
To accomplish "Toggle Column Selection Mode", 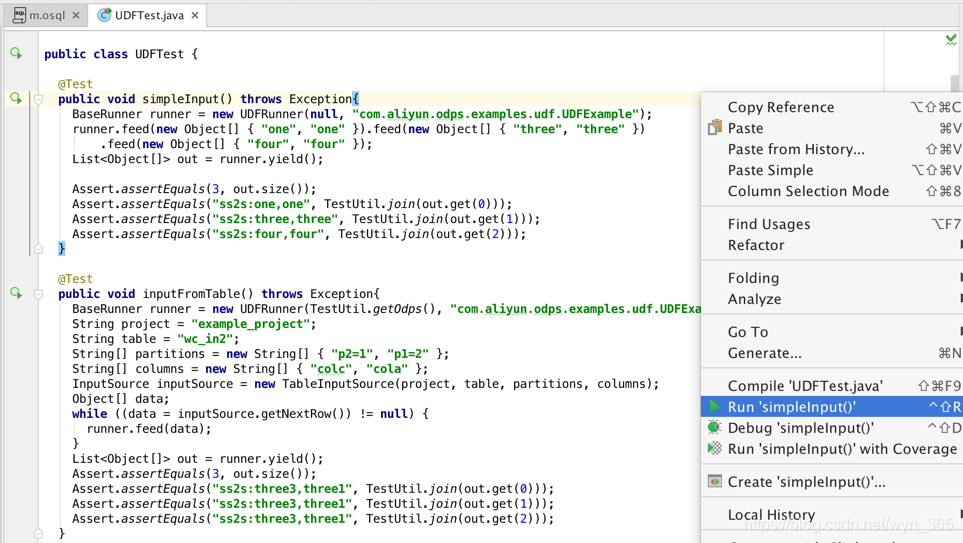I will click(x=832, y=190).
